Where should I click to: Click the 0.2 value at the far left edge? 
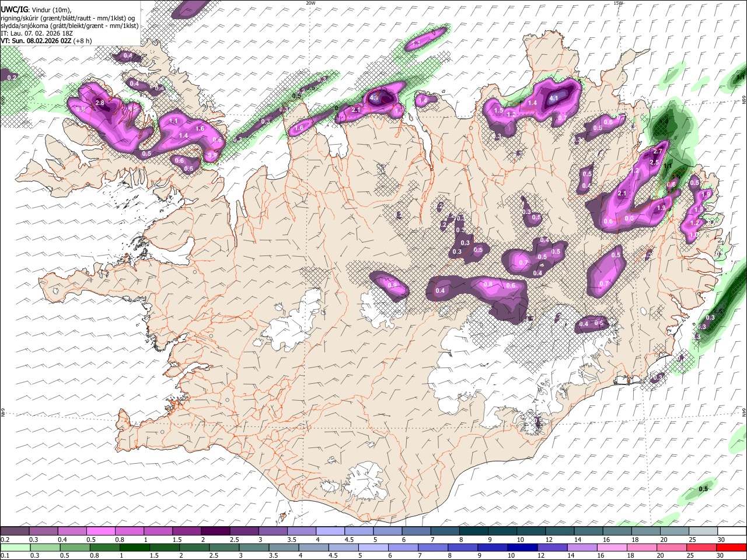pyautogui.click(x=12, y=77)
